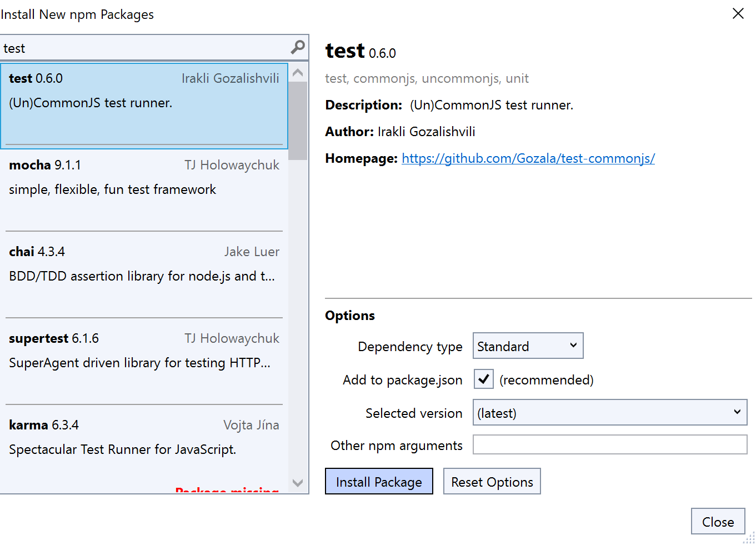
Task: Expand the Selected version dropdown
Action: point(609,413)
